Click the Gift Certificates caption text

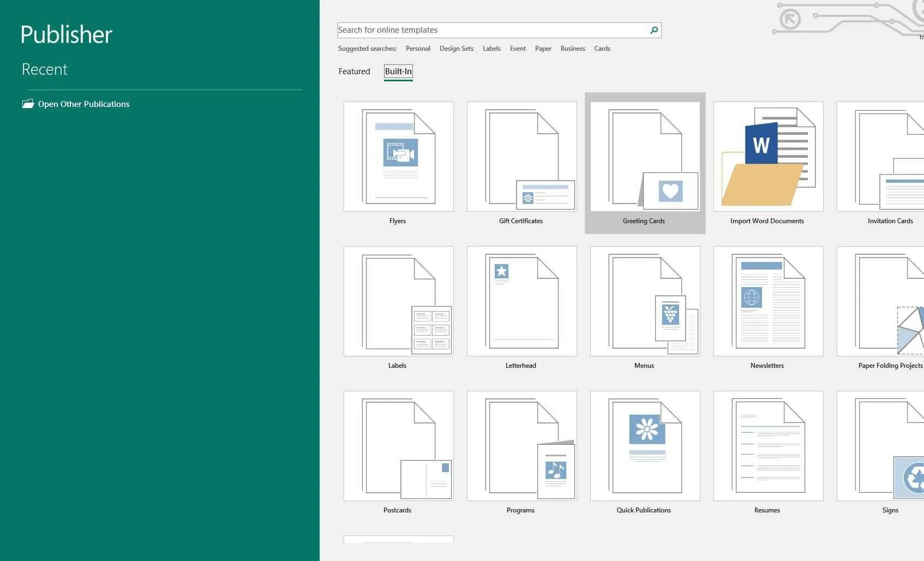click(x=521, y=221)
